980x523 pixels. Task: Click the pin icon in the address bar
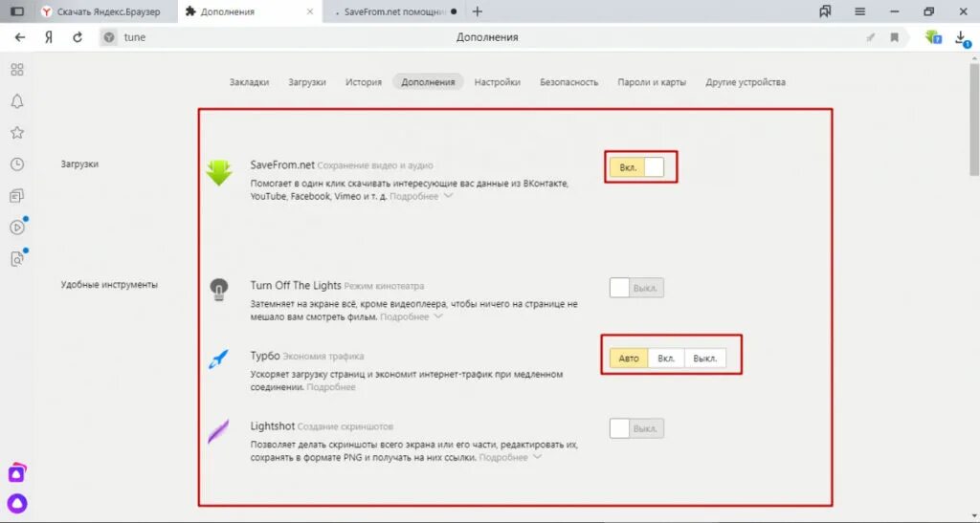[870, 37]
